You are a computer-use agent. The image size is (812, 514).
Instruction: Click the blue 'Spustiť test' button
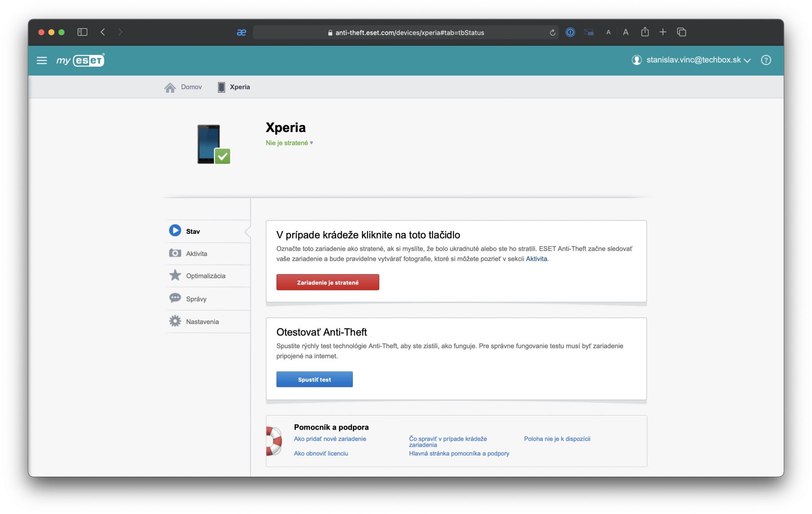(x=314, y=379)
